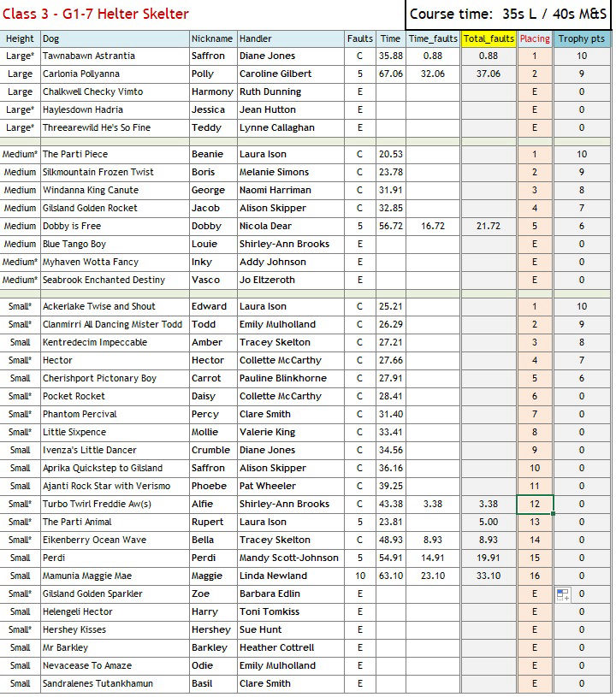Select the cell Phantom Percival
The width and height of the screenshot is (616, 697).
coord(115,414)
